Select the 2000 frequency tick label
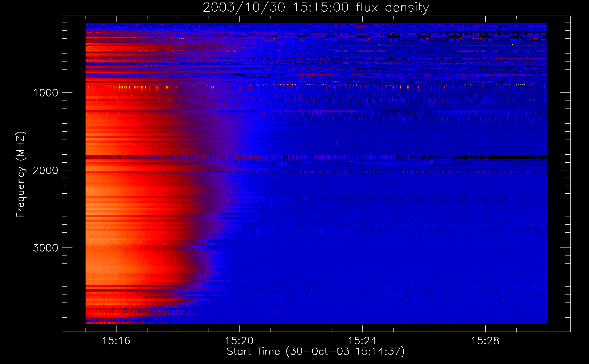 tap(46, 170)
